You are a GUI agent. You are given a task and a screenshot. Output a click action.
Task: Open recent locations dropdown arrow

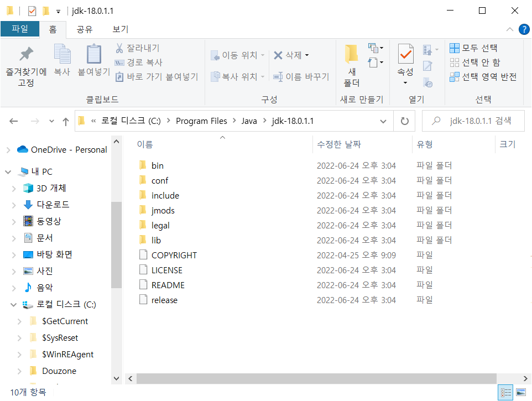pos(51,121)
